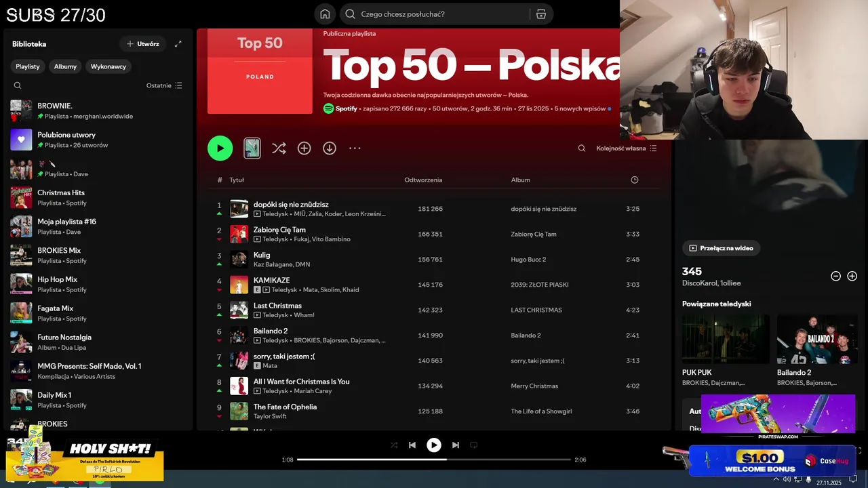Sort by duration clock icon header
This screenshot has width=868, height=488.
635,180
